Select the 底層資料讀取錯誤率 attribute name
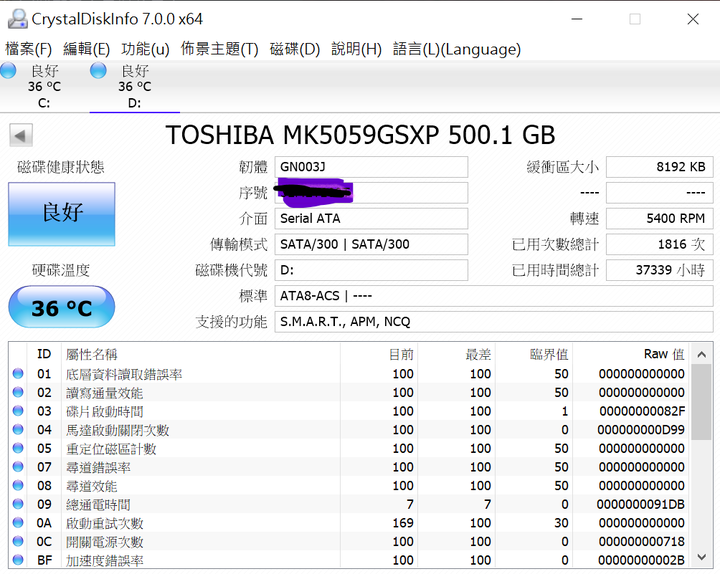This screenshot has width=720, height=574. coord(124,374)
